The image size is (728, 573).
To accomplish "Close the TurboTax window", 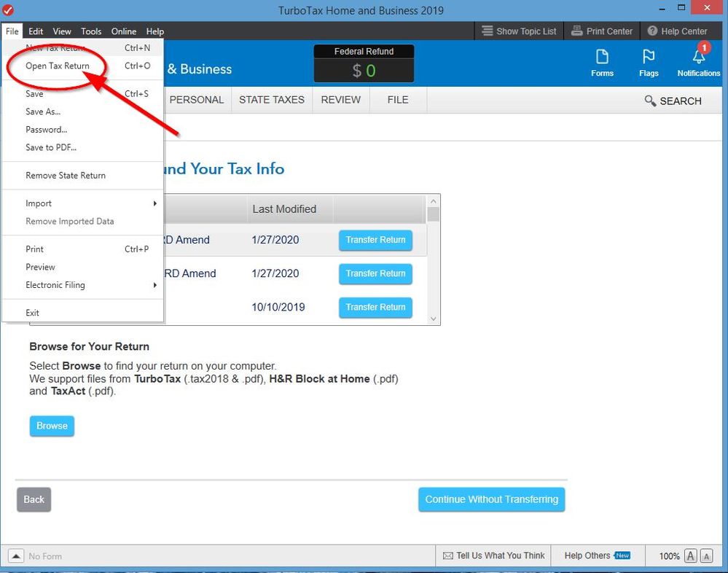I will click(x=707, y=7).
